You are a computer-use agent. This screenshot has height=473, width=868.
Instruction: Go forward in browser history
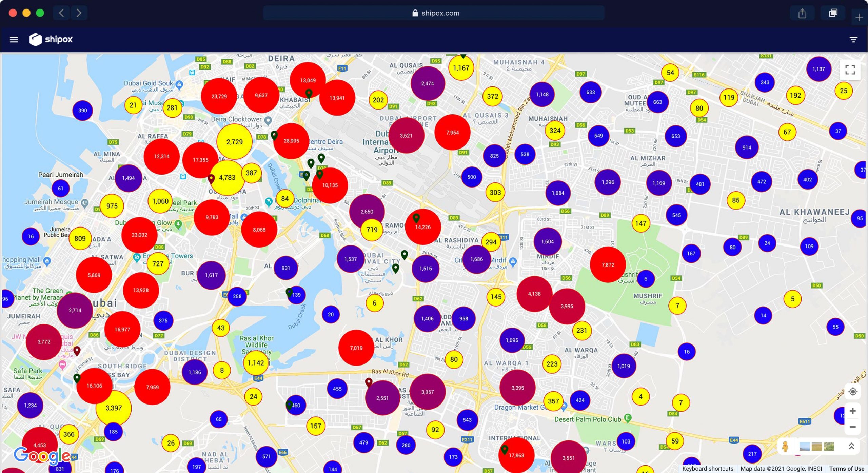(x=79, y=13)
